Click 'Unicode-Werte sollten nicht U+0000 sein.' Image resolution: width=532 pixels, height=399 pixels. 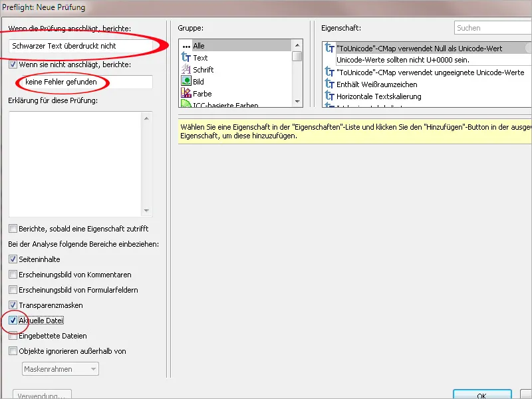[403, 60]
